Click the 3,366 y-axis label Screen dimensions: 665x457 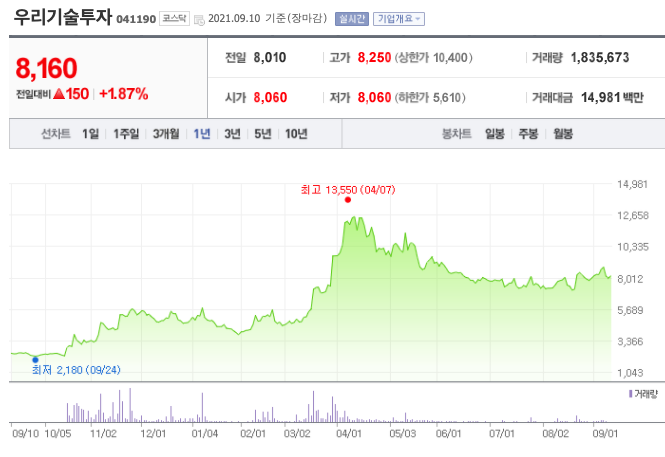pos(630,342)
